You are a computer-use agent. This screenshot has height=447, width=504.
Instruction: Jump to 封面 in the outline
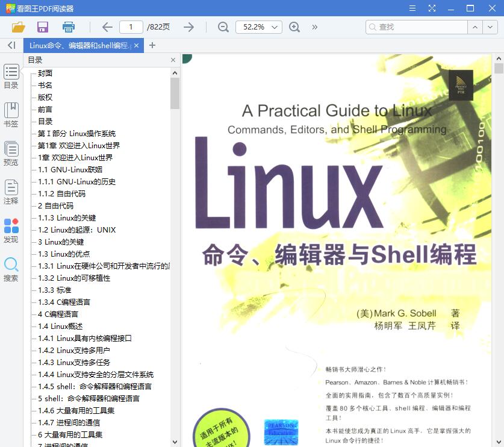[x=45, y=73]
